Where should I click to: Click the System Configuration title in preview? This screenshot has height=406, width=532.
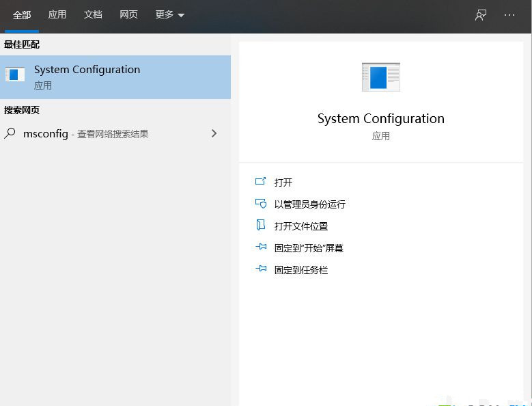click(x=380, y=119)
